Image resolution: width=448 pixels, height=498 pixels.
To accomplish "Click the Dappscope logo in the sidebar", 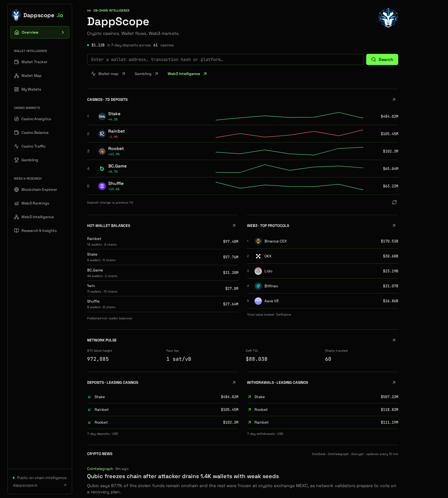I will (x=16, y=15).
